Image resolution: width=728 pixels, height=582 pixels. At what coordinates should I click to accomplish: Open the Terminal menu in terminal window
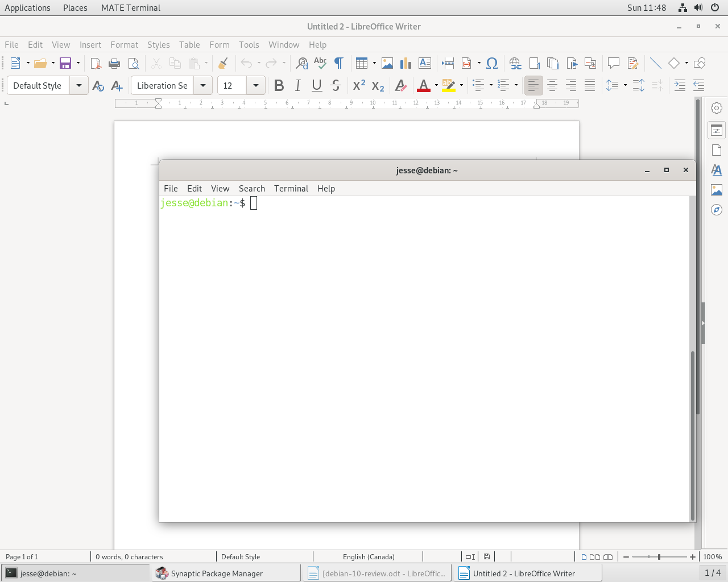[291, 189]
